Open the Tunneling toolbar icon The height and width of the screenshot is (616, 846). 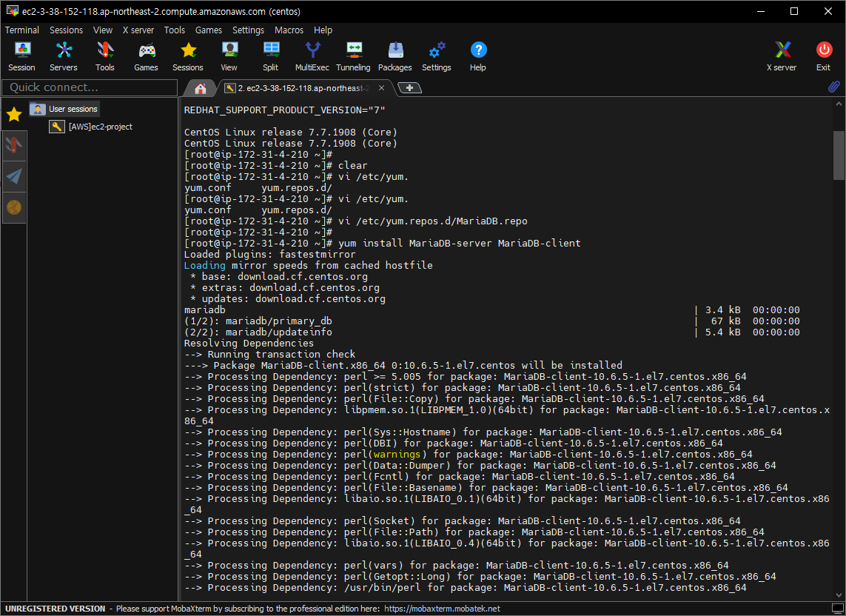353,56
